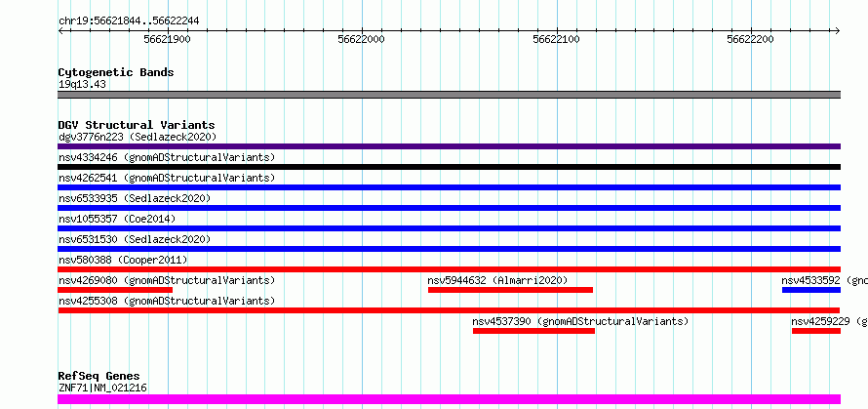Click the long red nsv4255308 bar
The width and height of the screenshot is (868, 409).
coord(449,310)
